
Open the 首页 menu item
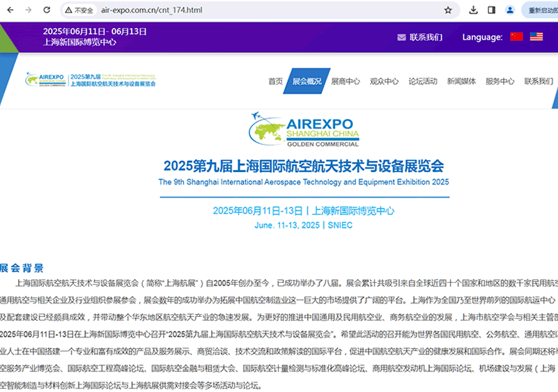(x=275, y=81)
